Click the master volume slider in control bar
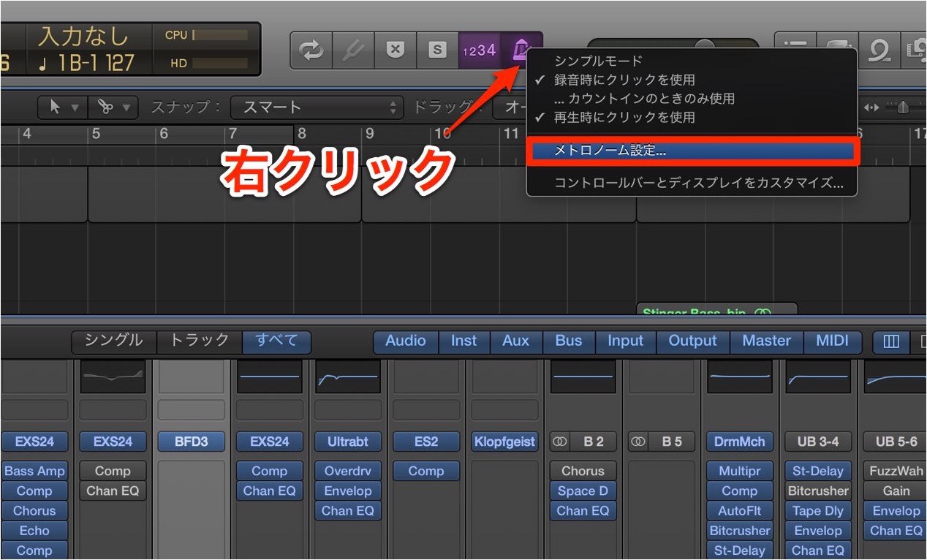 point(673,45)
